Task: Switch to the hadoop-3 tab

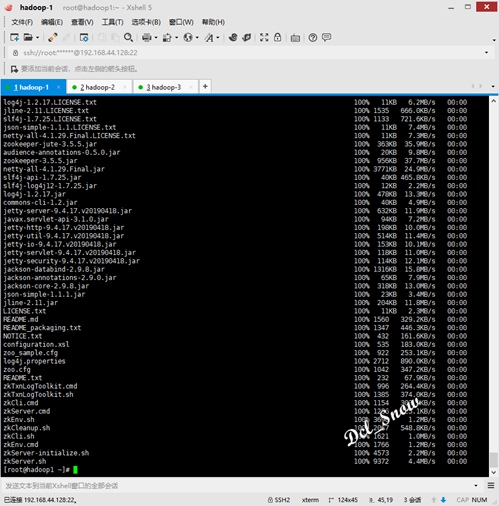Action: (x=164, y=87)
